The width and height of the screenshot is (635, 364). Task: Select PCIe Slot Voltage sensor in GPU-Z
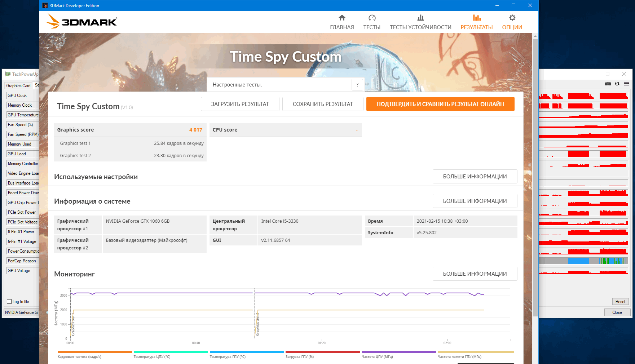23,222
